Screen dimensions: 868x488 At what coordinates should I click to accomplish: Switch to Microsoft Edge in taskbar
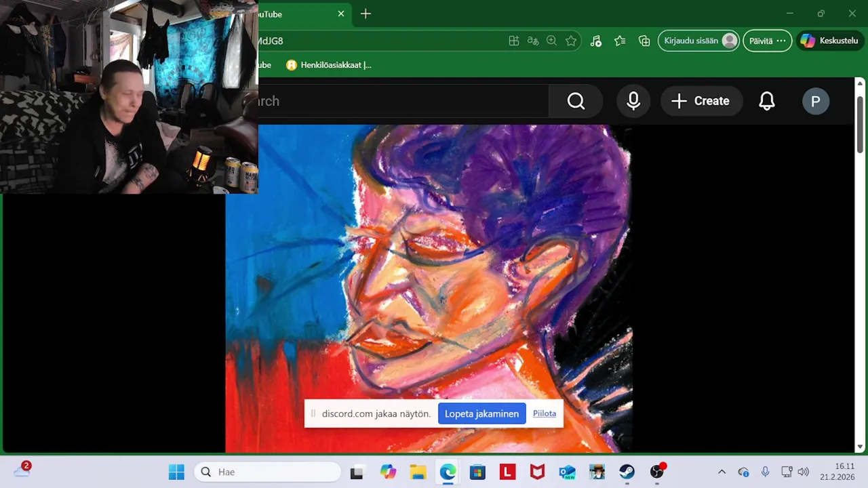(x=448, y=472)
